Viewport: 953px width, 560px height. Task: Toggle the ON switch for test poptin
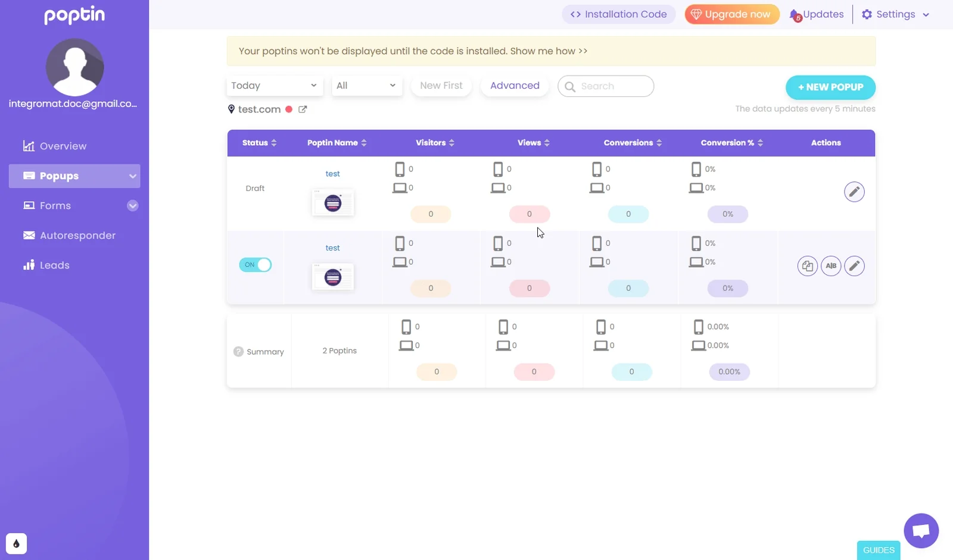click(256, 265)
